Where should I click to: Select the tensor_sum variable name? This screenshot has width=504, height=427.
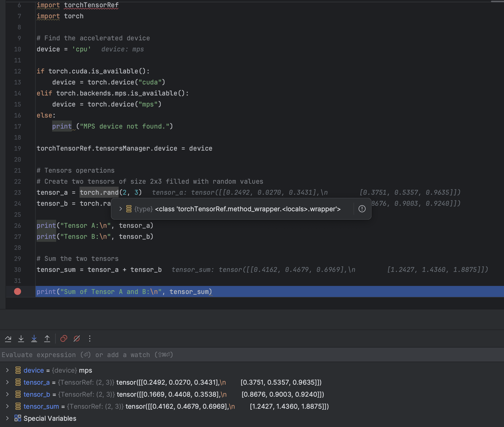[41, 406]
